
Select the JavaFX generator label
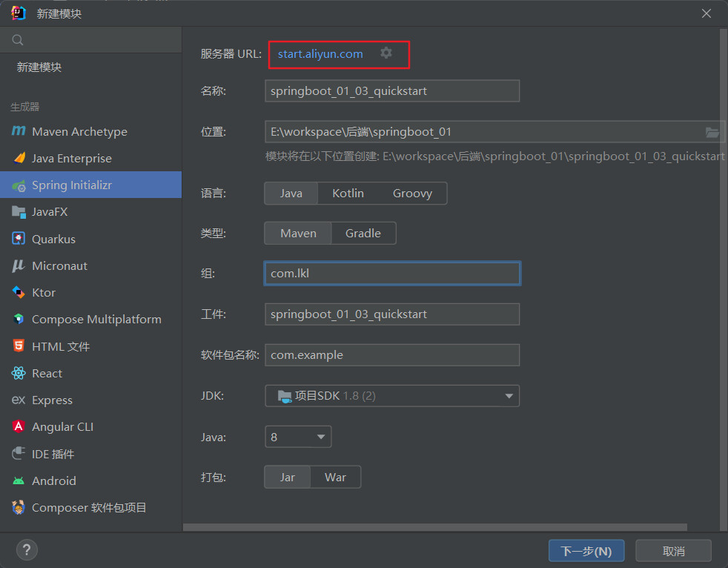coord(50,212)
